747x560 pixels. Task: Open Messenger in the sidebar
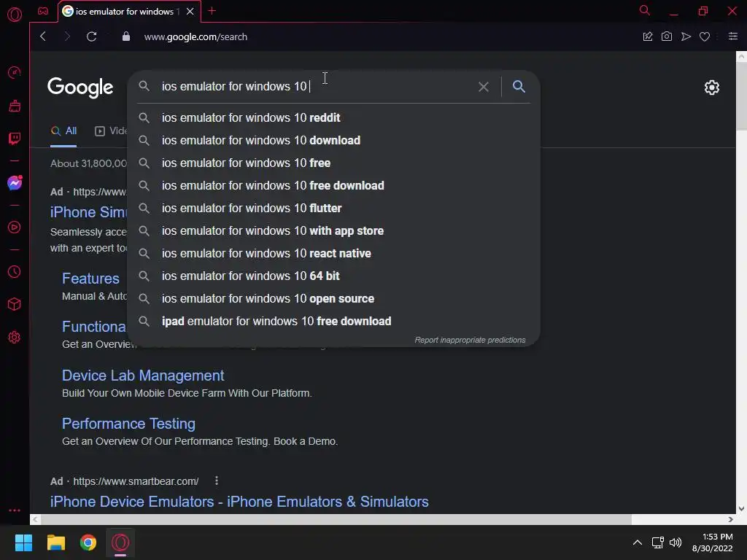pos(15,183)
